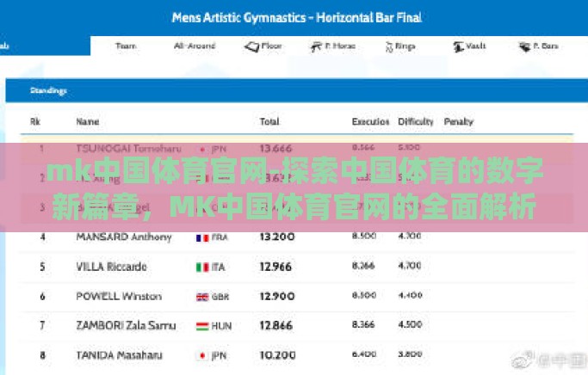Click the GBR country code
Screen dimensions: 588x375
coord(220,297)
